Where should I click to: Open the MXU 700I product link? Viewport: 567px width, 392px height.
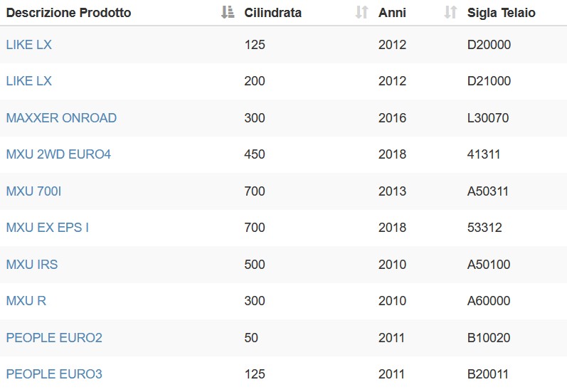pos(33,191)
